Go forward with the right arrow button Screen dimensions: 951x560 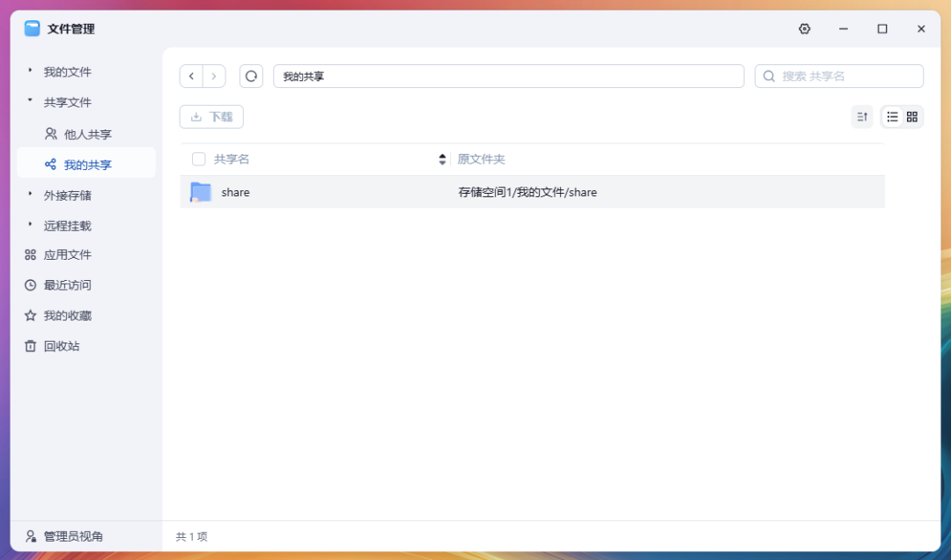pos(214,77)
